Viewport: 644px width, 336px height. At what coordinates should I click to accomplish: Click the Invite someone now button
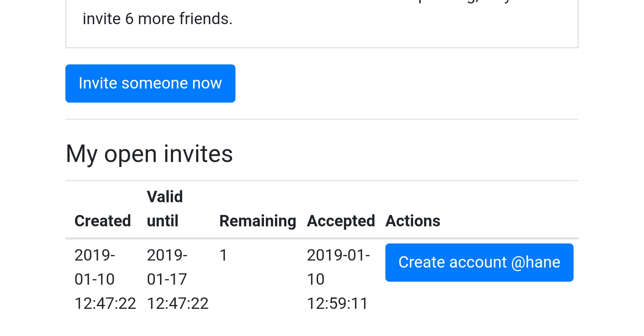coord(150,83)
